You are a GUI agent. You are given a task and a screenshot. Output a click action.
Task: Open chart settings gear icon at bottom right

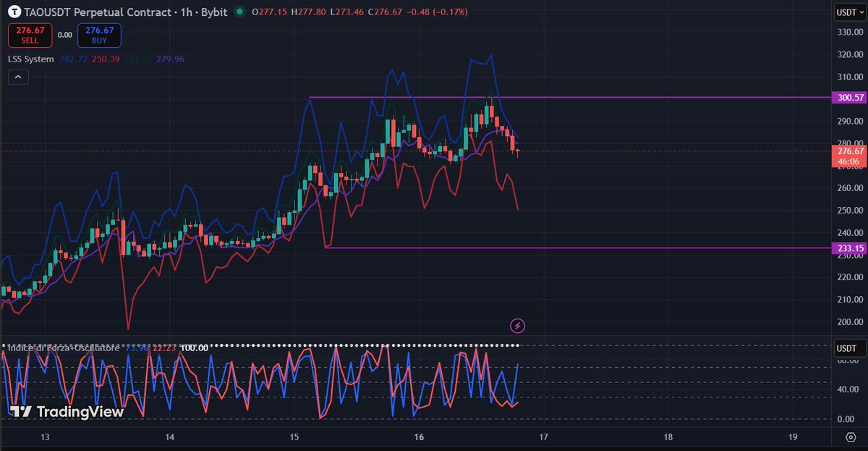(851, 437)
